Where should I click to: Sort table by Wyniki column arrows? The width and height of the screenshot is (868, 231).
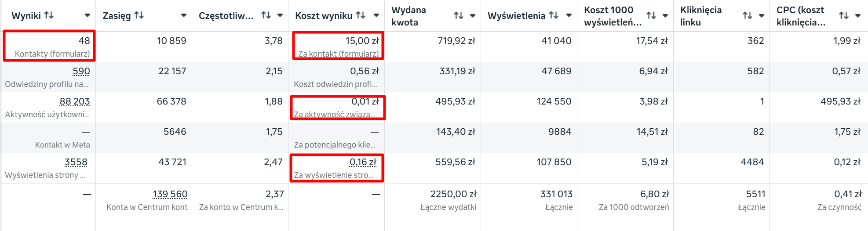tap(49, 15)
